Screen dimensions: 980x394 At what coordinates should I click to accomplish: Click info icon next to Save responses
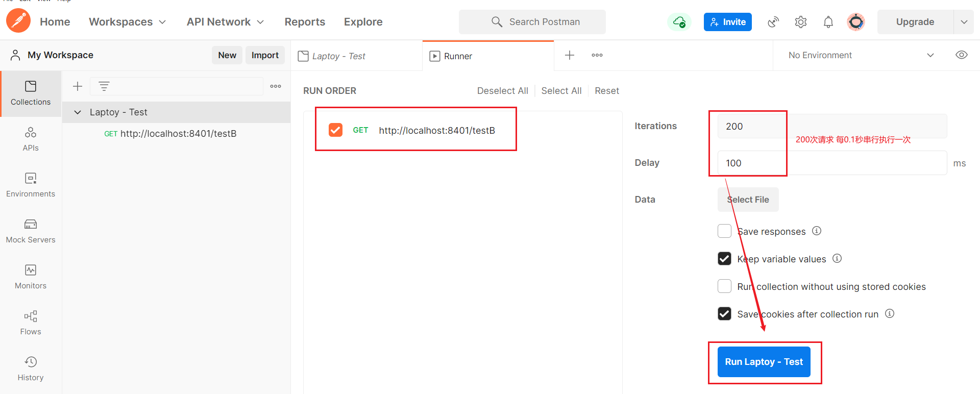817,231
